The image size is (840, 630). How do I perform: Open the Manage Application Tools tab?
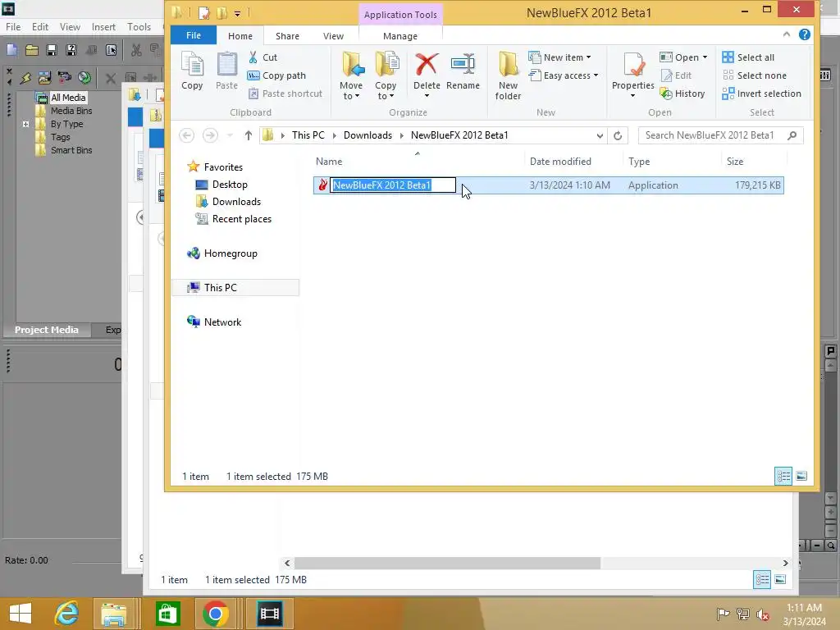(400, 36)
